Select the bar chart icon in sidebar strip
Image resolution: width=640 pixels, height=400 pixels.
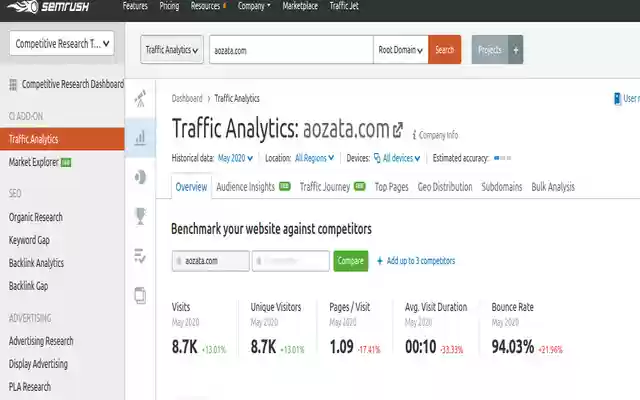140,138
